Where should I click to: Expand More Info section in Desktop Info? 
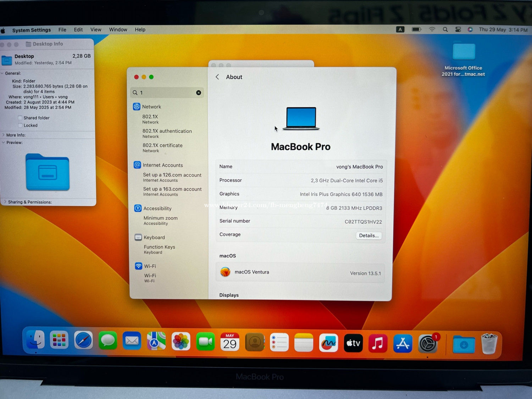(3, 135)
